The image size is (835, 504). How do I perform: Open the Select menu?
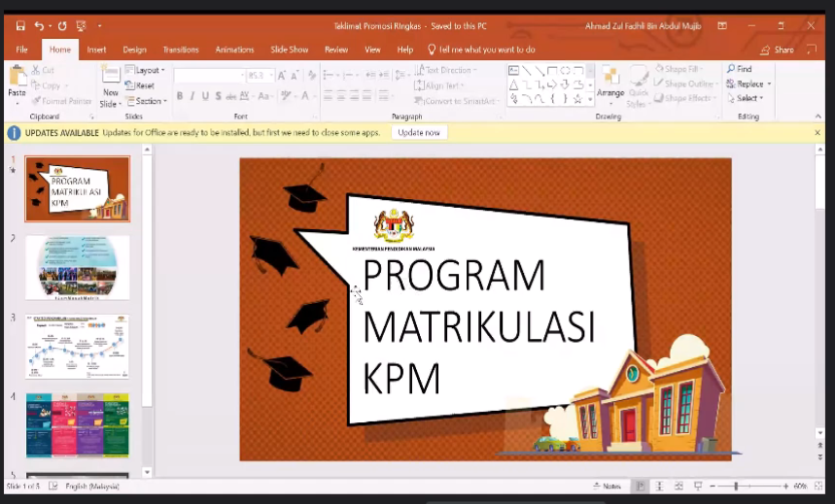pos(745,98)
